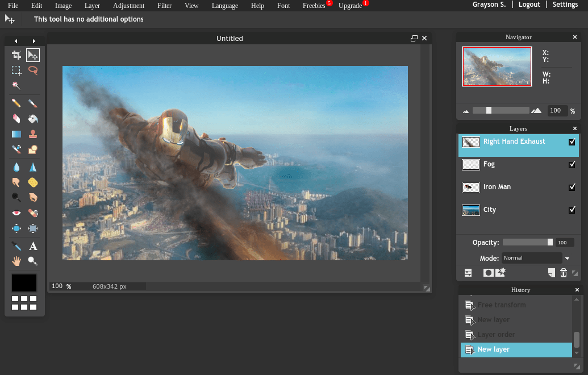Open the Language menu
This screenshot has height=375, width=588.
225,6
